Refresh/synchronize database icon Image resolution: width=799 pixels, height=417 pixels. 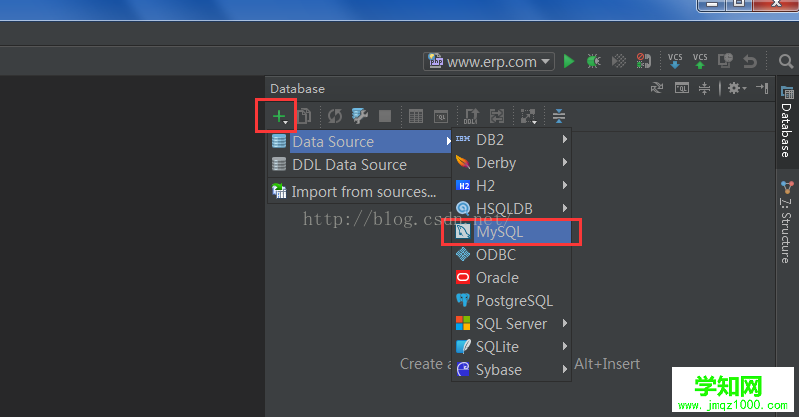coord(335,116)
